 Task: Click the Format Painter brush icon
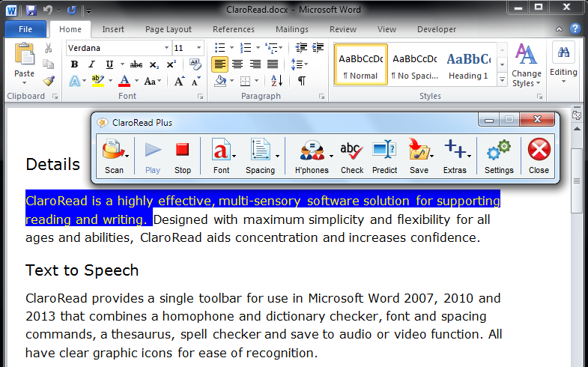tap(49, 81)
